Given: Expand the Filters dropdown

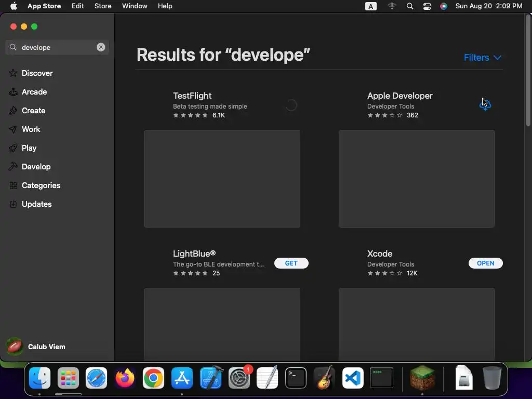Looking at the screenshot, I should point(482,57).
